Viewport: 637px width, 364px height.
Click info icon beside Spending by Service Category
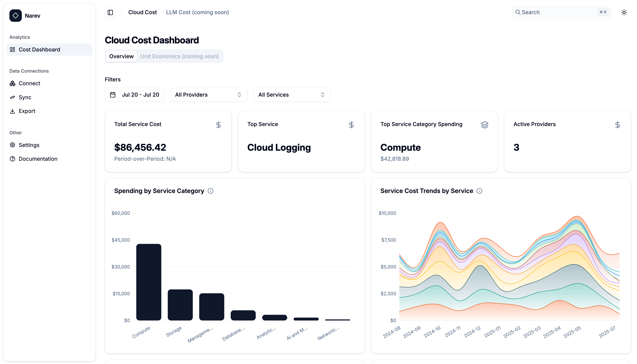pos(211,191)
